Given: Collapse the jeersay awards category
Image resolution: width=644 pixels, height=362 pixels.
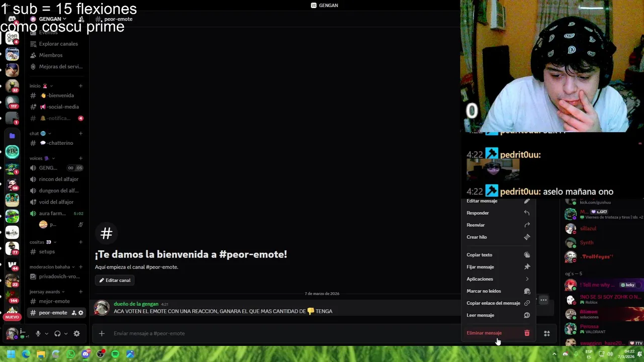Looking at the screenshot, I should coord(47,292).
